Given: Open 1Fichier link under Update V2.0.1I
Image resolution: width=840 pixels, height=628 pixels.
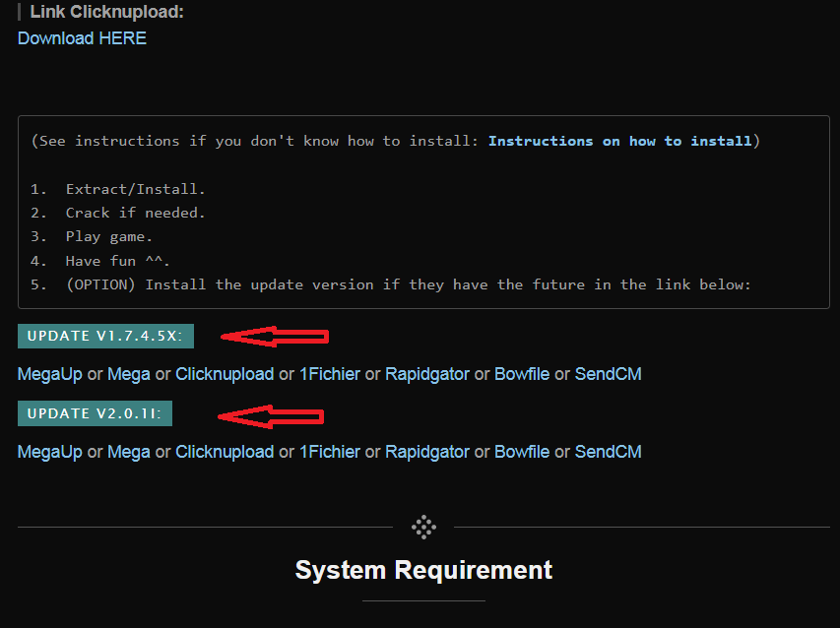Looking at the screenshot, I should [330, 452].
